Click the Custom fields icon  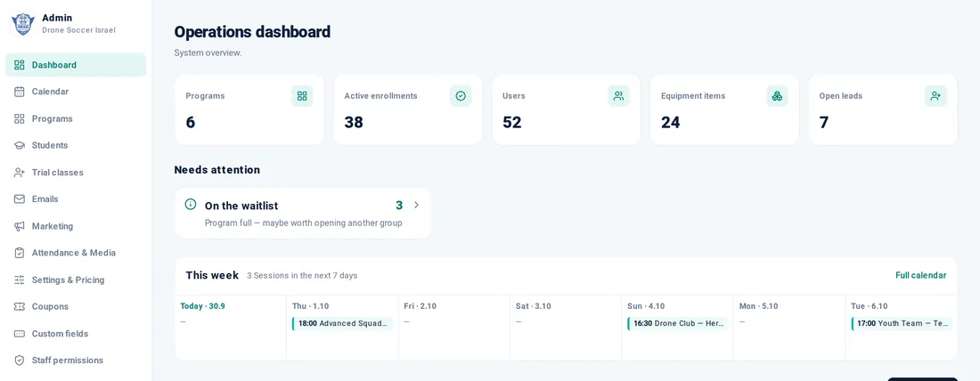coord(20,334)
